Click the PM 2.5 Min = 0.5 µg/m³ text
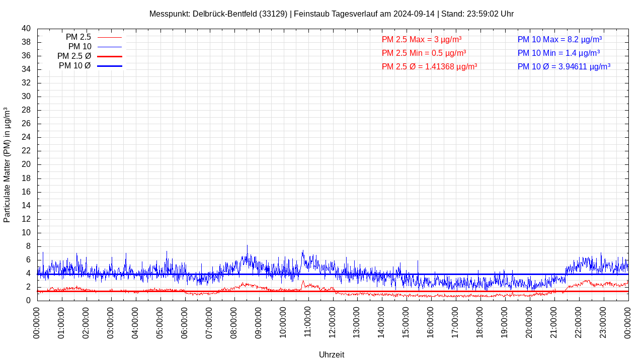 point(424,53)
